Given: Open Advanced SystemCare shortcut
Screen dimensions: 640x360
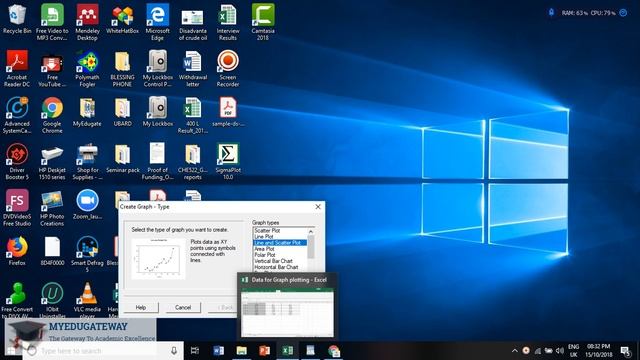Looking at the screenshot, I should pos(17,115).
